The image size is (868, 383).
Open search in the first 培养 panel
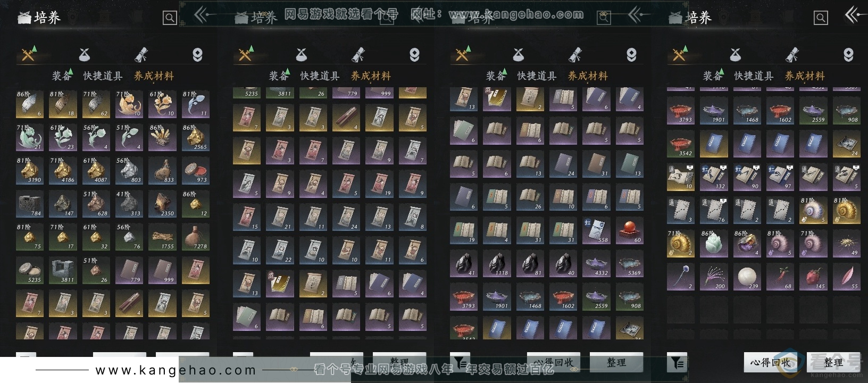(x=170, y=18)
